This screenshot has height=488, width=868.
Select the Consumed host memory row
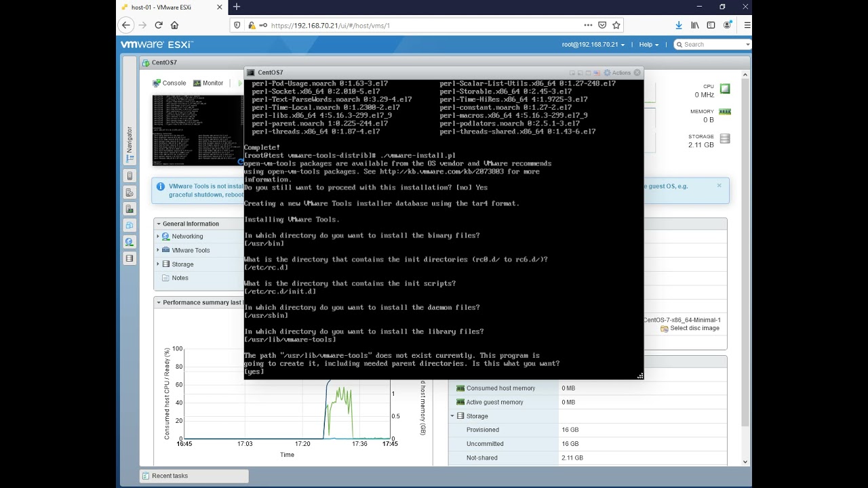point(587,388)
